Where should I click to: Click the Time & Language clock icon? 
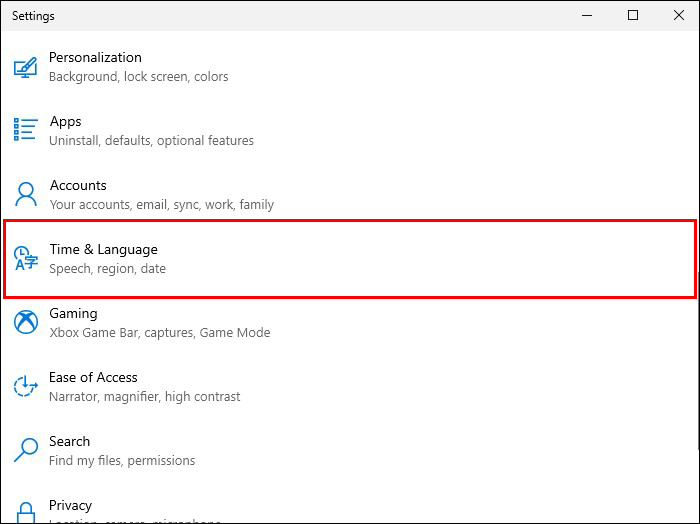pos(25,259)
